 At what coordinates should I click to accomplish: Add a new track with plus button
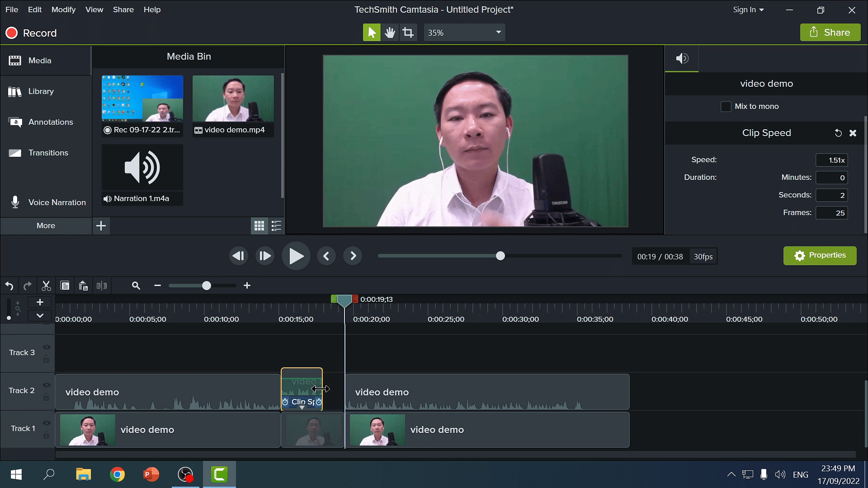pyautogui.click(x=40, y=302)
